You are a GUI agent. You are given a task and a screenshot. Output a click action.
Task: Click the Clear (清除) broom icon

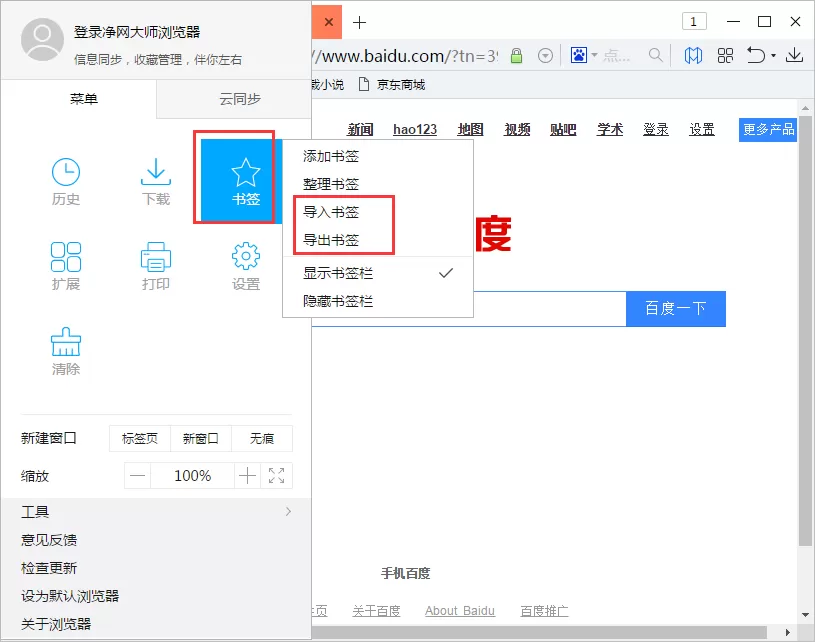pyautogui.click(x=65, y=351)
